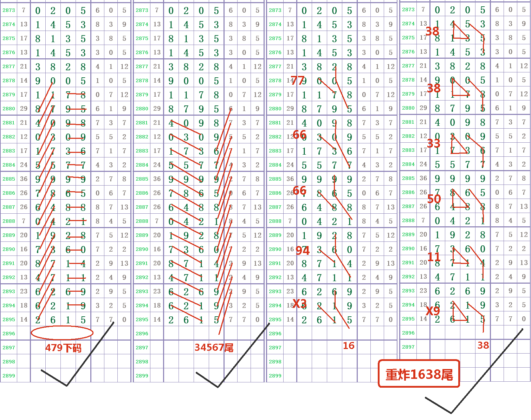Click sum value 24 of row 2884, third panel
Screen dimensions: 531x420
point(290,165)
